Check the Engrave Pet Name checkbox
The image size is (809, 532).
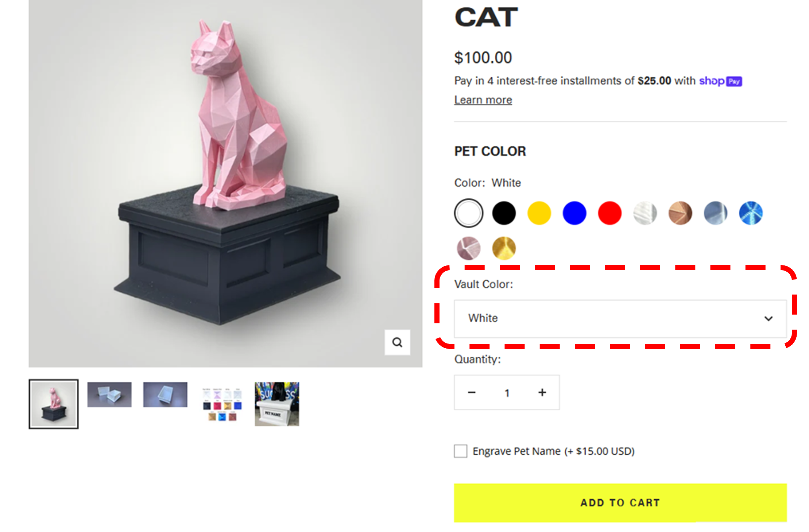[461, 451]
